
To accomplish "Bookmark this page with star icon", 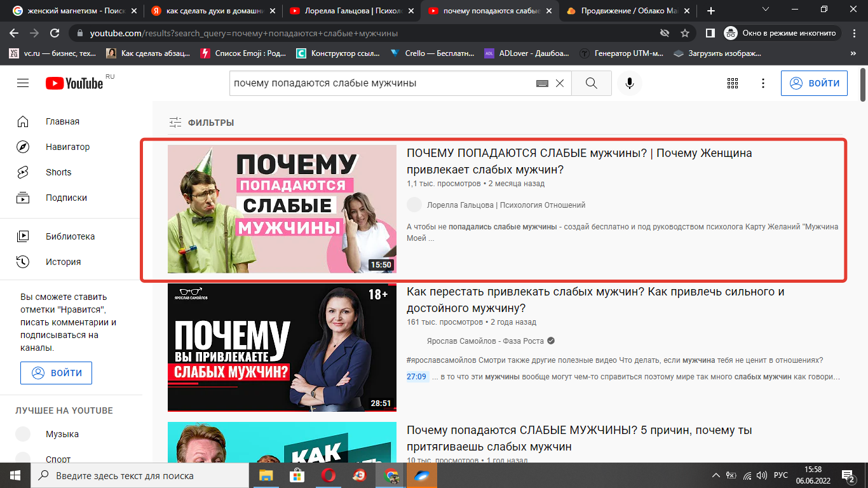I will (x=684, y=33).
